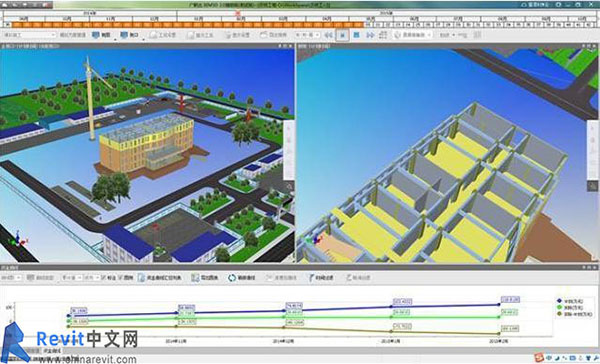Screen dimensions: 600x364
Task: Click the axis gizmo in the right viewport
Action: pos(315,240)
